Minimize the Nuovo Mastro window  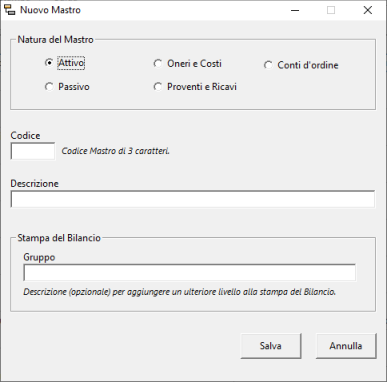tap(295, 10)
